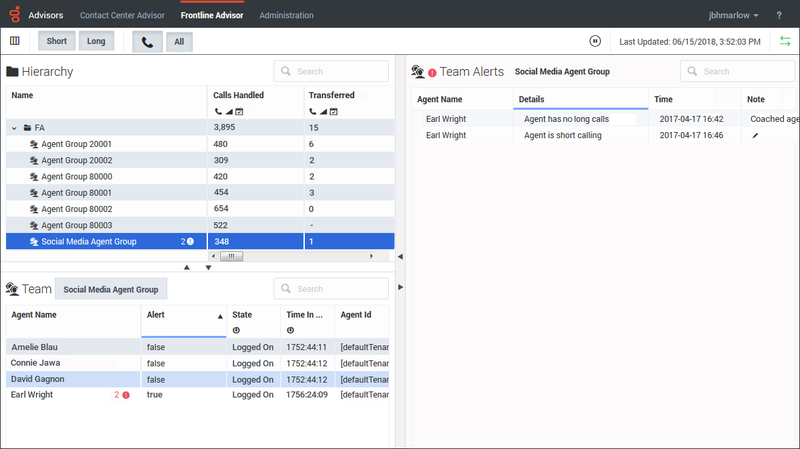Click the Hierarchy search field
Viewport: 800px width, 449px height.
[x=331, y=71]
